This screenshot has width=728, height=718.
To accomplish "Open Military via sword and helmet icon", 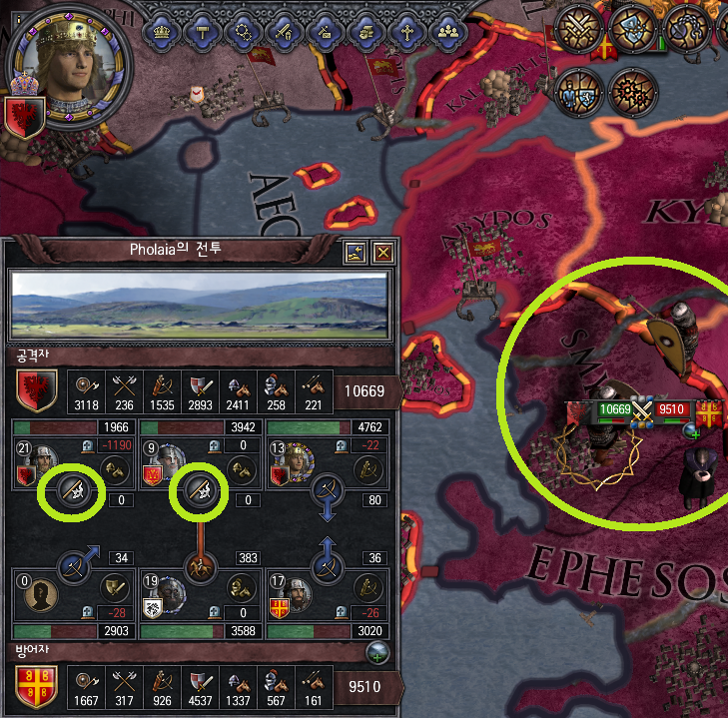I will 285,32.
